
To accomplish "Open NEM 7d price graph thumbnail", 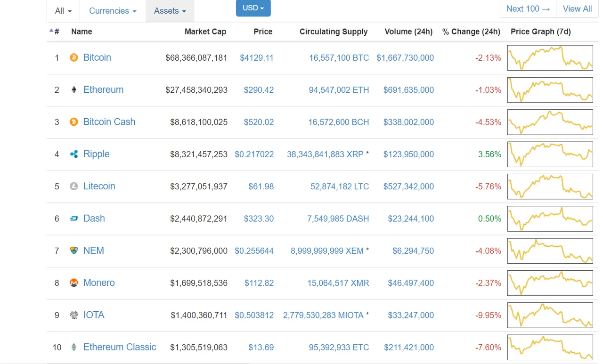I will click(550, 251).
